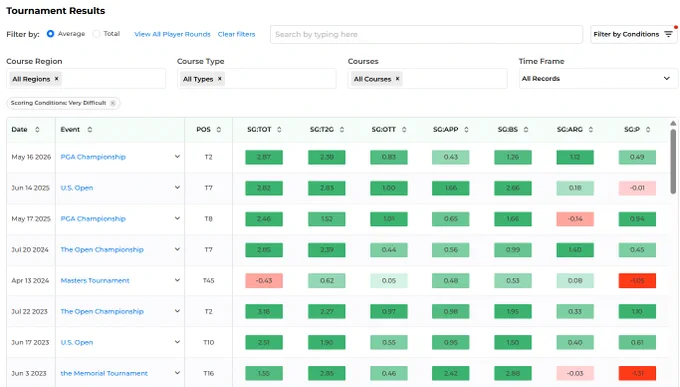Click the red SG:P cell in the Masters row
This screenshot has height=387, width=680.
(637, 281)
